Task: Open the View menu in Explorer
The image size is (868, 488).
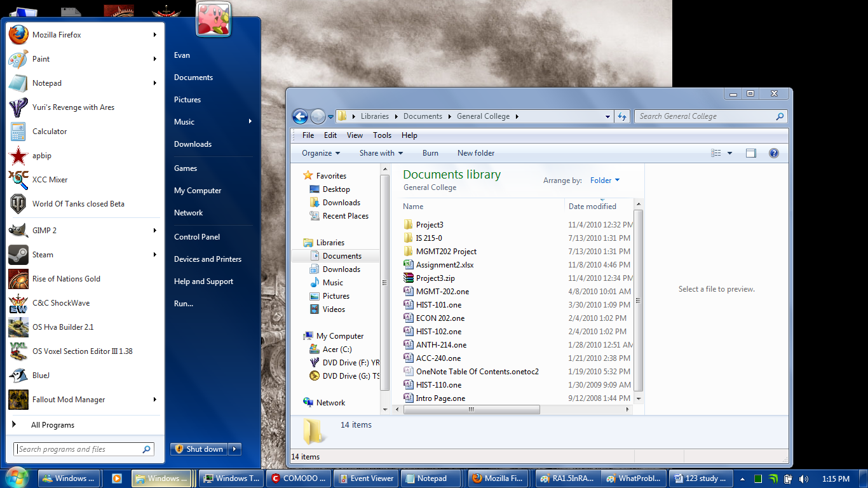Action: (355, 135)
